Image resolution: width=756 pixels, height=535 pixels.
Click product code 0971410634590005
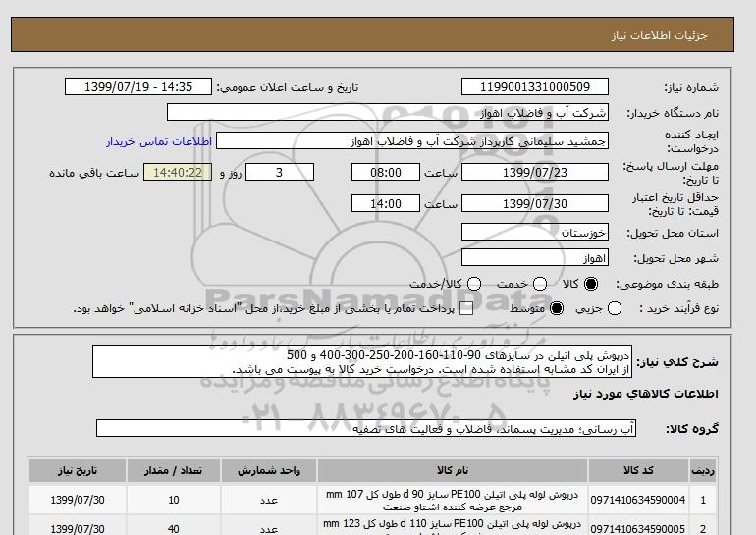point(638,529)
